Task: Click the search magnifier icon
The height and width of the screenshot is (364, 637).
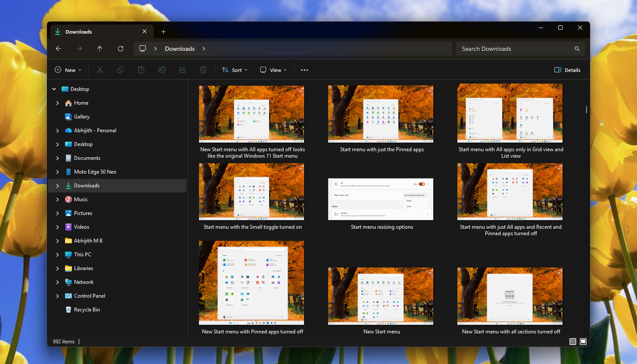Action: click(577, 49)
